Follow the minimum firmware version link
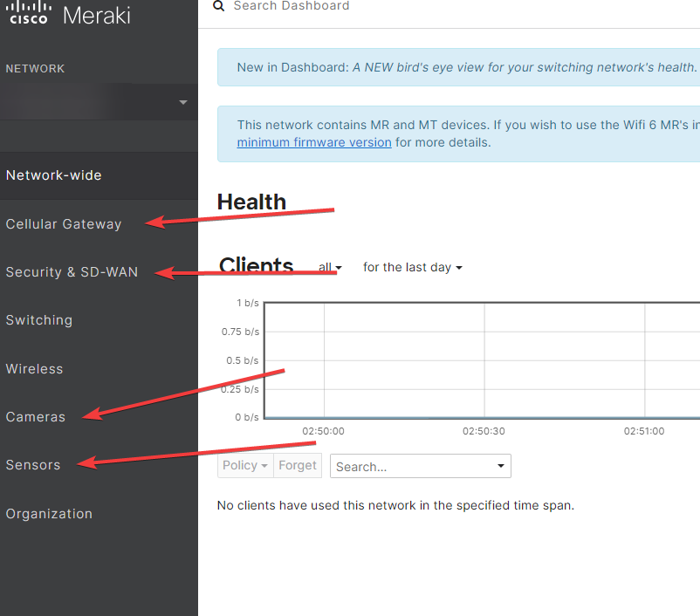Image resolution: width=700 pixels, height=616 pixels. [x=314, y=142]
